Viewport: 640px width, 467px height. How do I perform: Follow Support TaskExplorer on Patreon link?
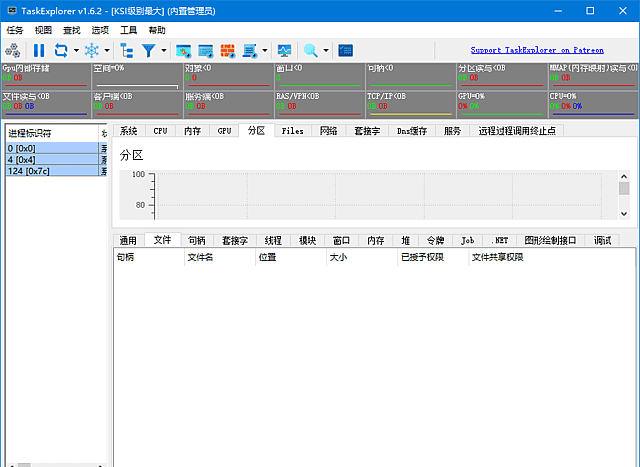[x=537, y=50]
